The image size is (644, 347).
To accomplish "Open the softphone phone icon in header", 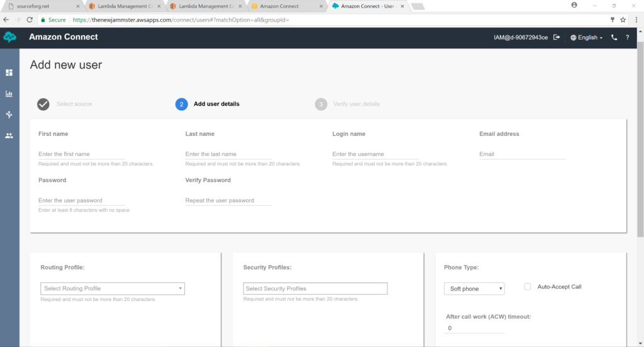I will [614, 37].
